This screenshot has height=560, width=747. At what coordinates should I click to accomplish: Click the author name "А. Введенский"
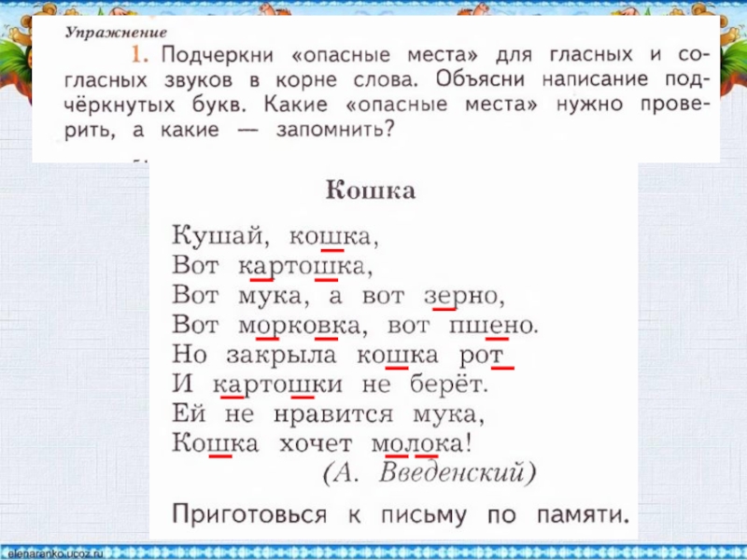tap(429, 473)
